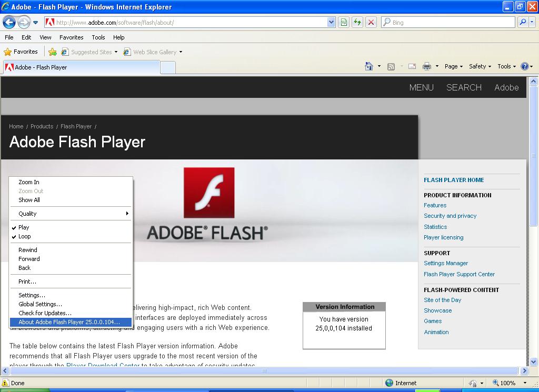Click the Read Mail envelope icon
The width and height of the screenshot is (539, 392).
[x=412, y=66]
